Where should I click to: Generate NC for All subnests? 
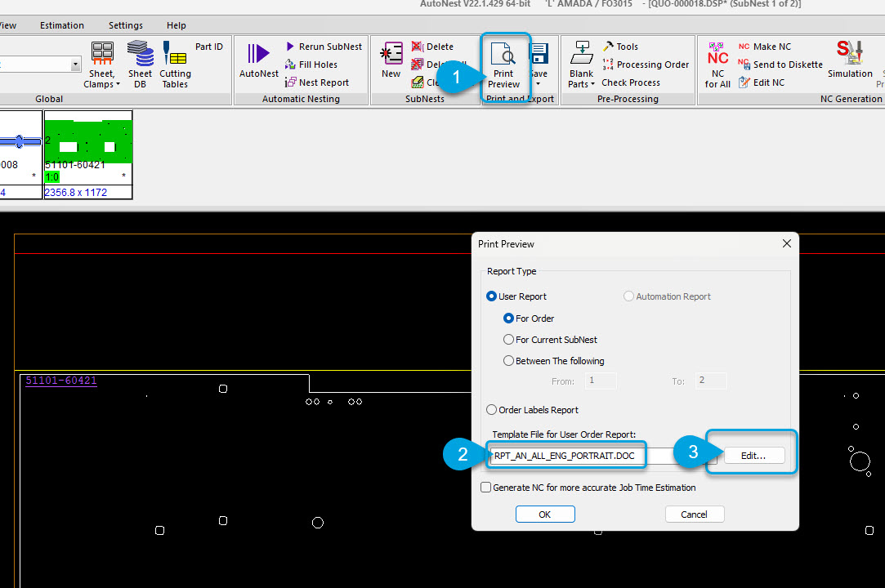(717, 65)
